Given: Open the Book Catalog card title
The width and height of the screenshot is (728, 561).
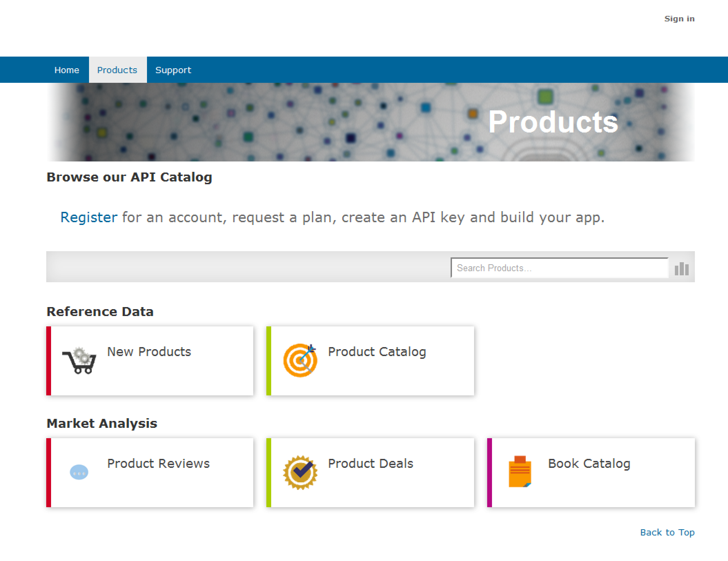Looking at the screenshot, I should [x=589, y=463].
